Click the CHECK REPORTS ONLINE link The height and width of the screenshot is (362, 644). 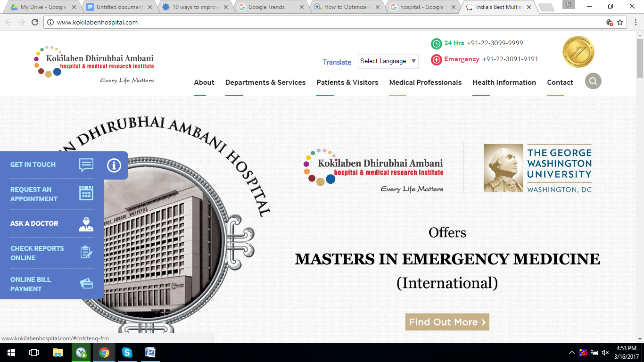[x=37, y=253]
